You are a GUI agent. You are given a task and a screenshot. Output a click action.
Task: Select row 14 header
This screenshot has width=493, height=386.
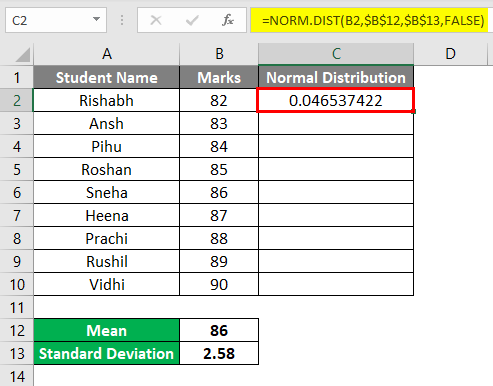tap(17, 376)
